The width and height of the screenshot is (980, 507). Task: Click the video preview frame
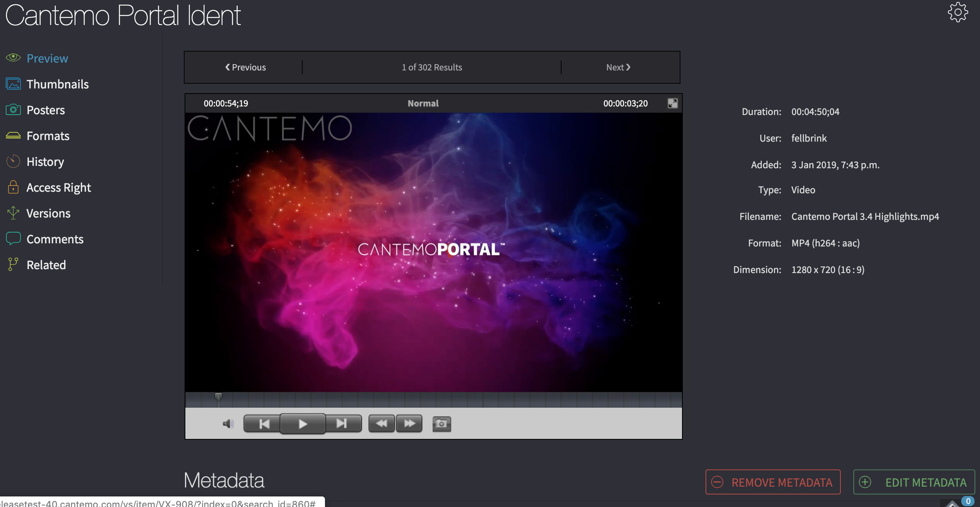coord(434,252)
